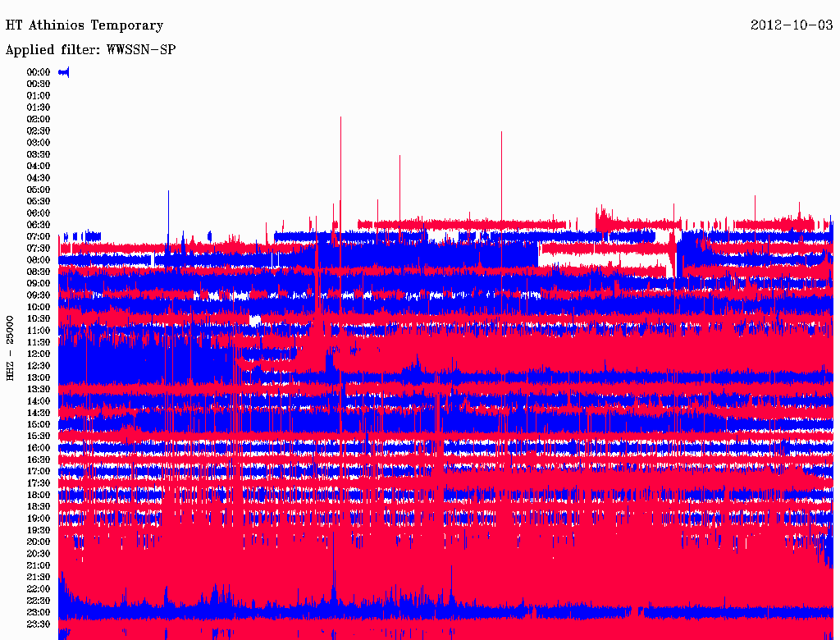
Task: Click the 02:00 time label
Action: (x=39, y=119)
